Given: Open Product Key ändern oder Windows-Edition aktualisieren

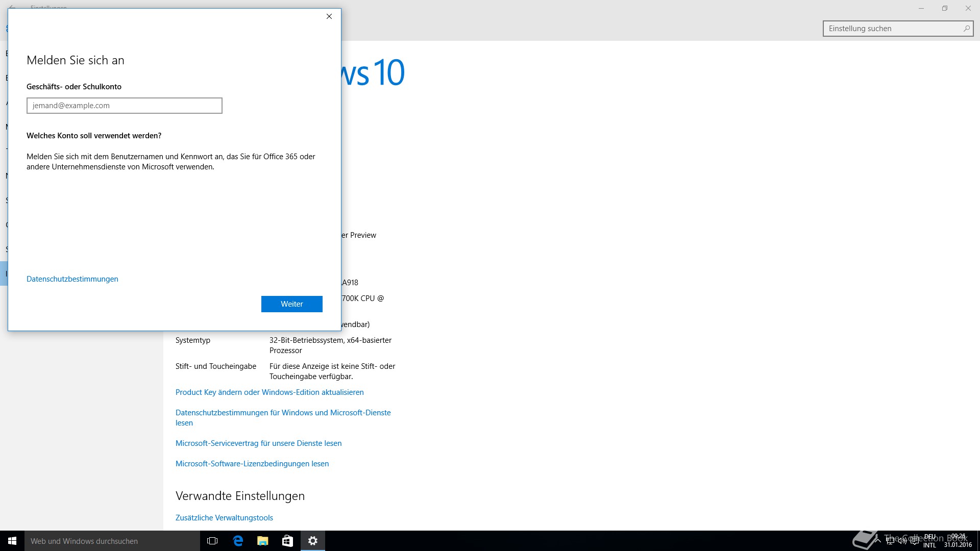Looking at the screenshot, I should pyautogui.click(x=269, y=392).
